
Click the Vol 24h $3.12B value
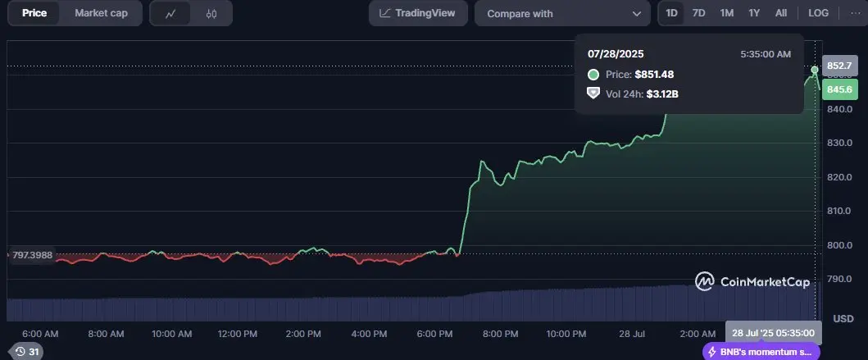click(x=662, y=94)
